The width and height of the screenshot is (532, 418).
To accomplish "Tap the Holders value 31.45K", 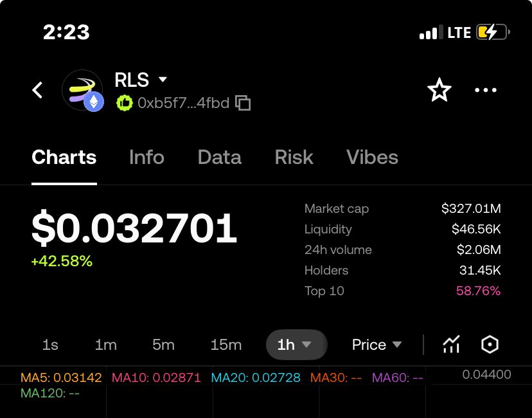I will point(480,270).
